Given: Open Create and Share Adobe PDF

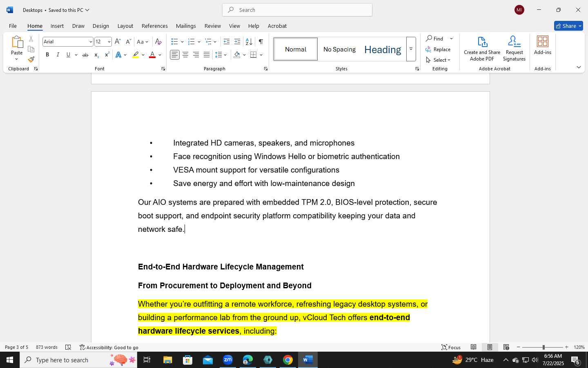Looking at the screenshot, I should click(x=482, y=49).
